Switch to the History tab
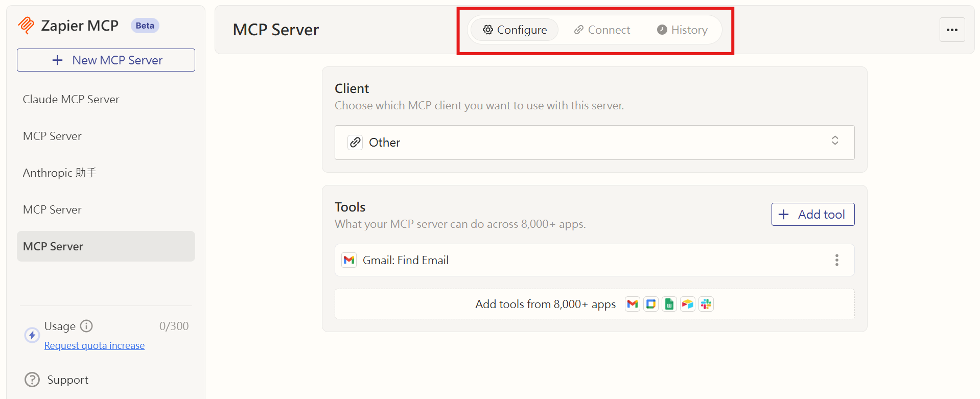 click(x=682, y=30)
